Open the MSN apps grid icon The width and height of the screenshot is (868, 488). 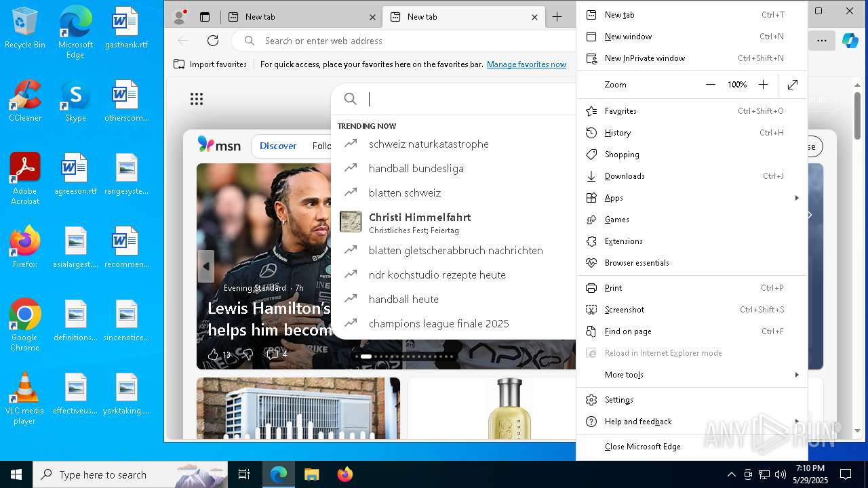197,100
